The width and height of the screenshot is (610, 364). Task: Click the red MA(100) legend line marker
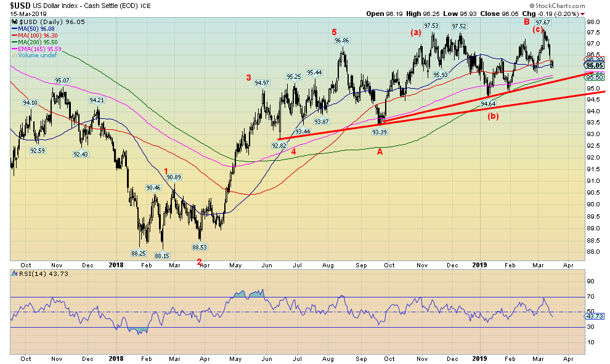[13, 35]
